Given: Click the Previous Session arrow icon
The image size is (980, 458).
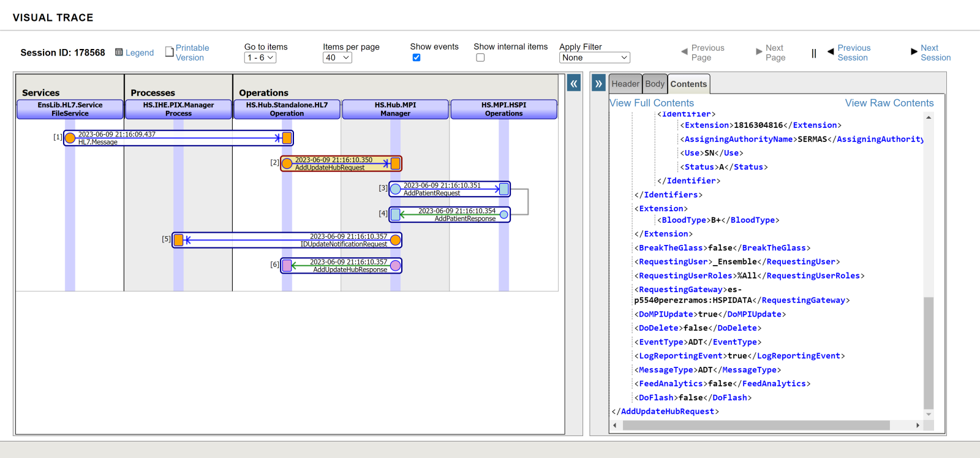Looking at the screenshot, I should (831, 52).
